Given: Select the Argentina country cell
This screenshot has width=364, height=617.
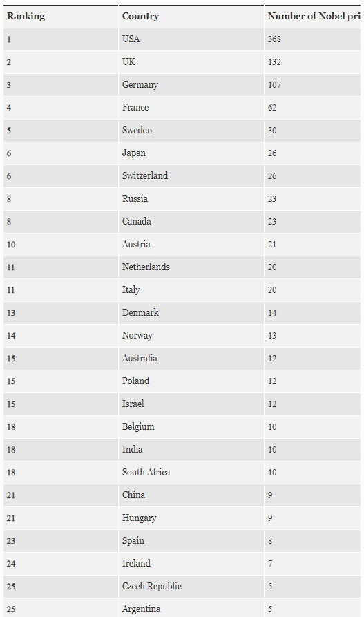Looking at the screenshot, I should (x=191, y=609).
